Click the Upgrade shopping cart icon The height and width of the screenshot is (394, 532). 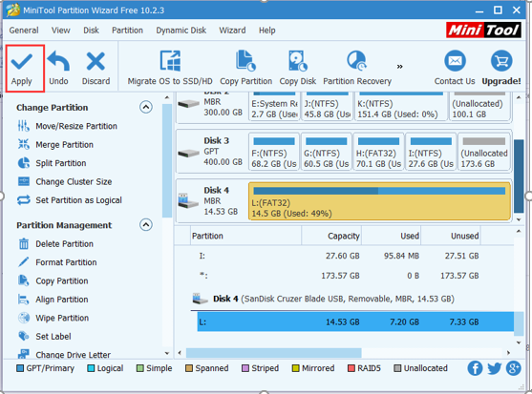501,61
